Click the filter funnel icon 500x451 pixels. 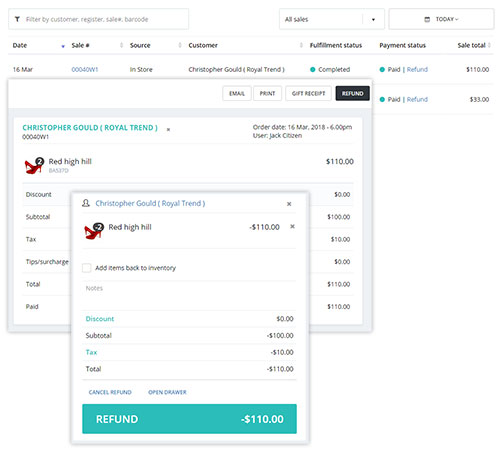click(17, 19)
